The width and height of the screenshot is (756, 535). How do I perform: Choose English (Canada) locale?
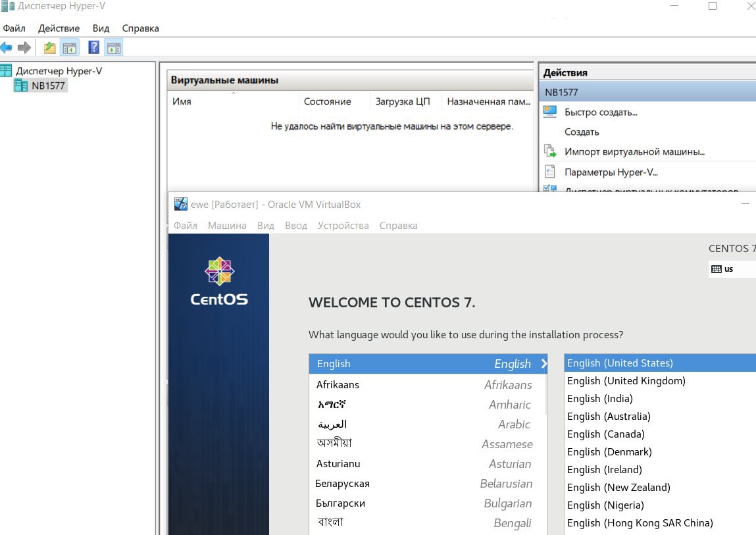660,434
